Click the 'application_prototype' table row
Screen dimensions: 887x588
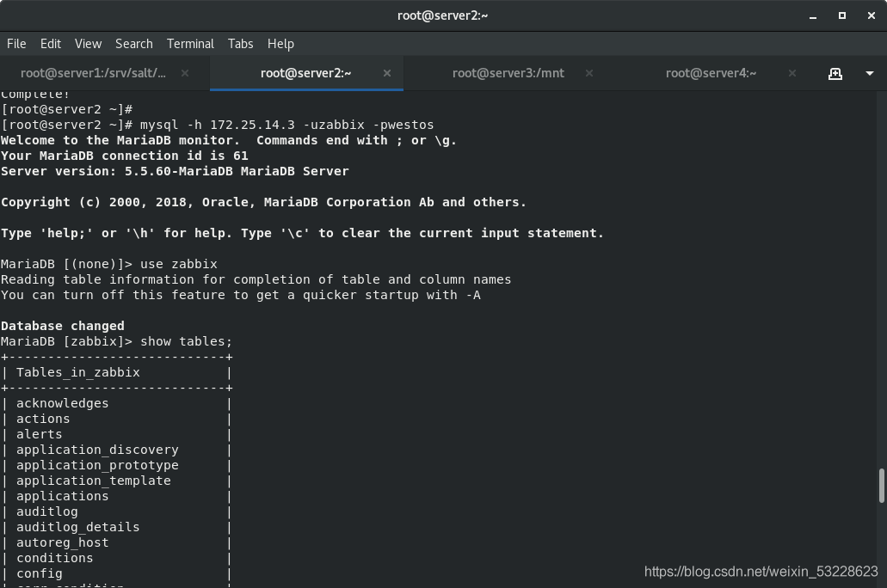[x=116, y=465]
